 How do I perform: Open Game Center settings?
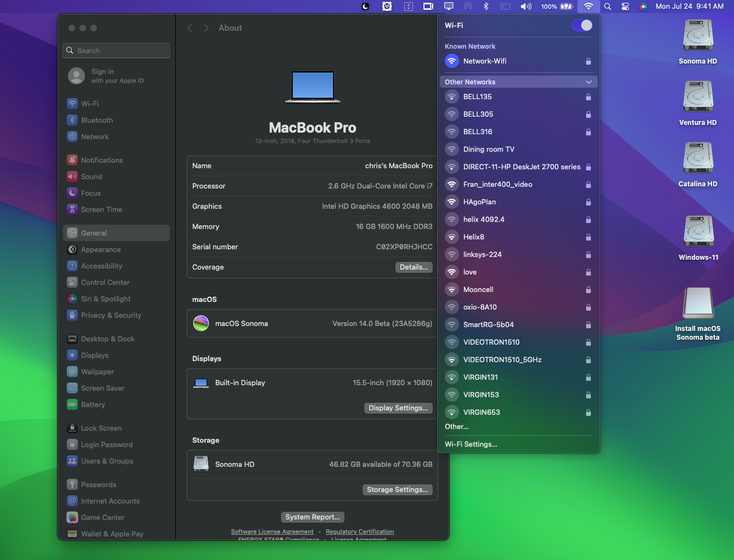116,517
